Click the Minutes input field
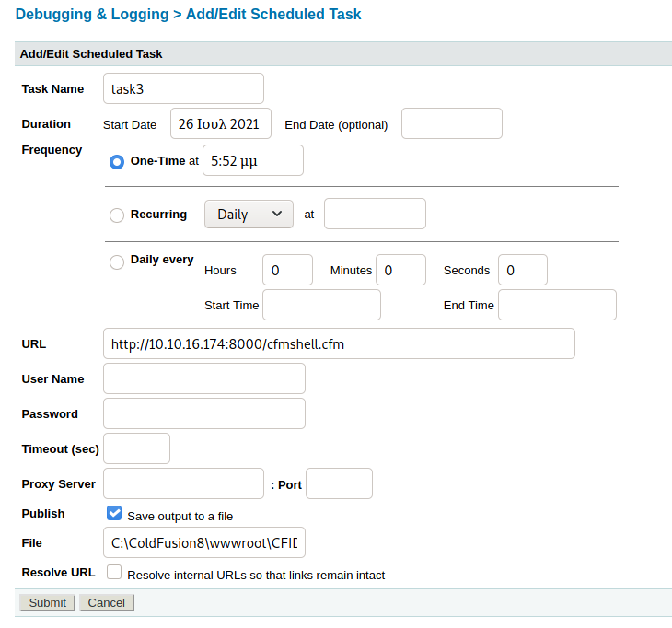This screenshot has width=672, height=628. 400,270
